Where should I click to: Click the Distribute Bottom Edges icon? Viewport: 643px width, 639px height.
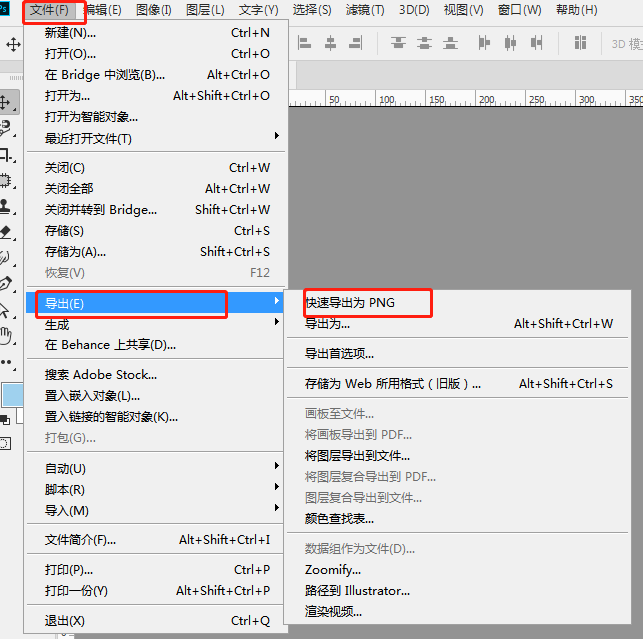point(450,43)
